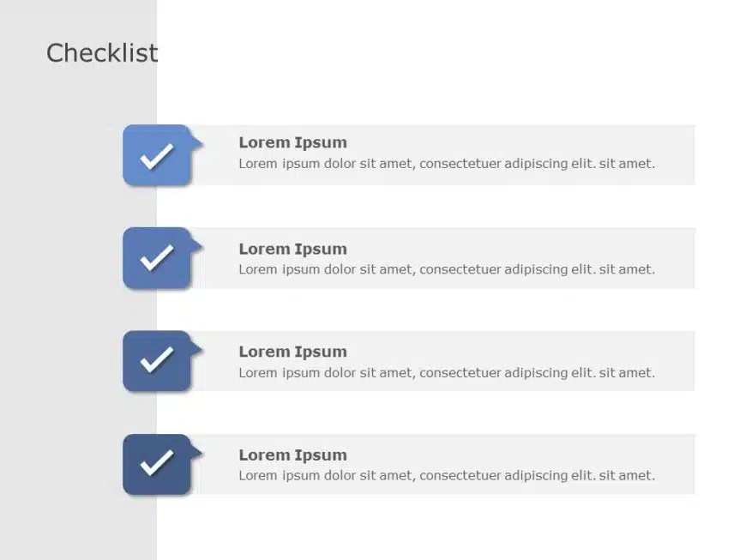The image size is (746, 560).
Task: Click the empty right end of the third gray bar
Action: (676, 361)
